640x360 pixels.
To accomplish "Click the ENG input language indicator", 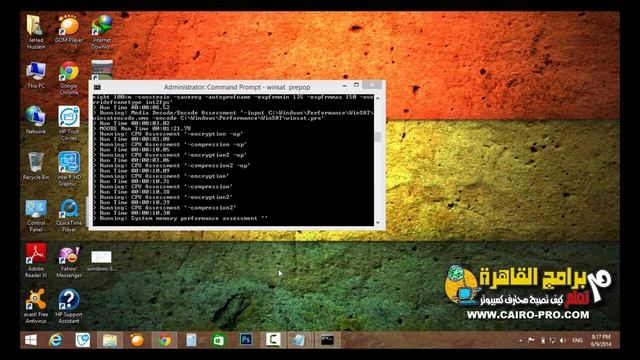I will coord(578,340).
